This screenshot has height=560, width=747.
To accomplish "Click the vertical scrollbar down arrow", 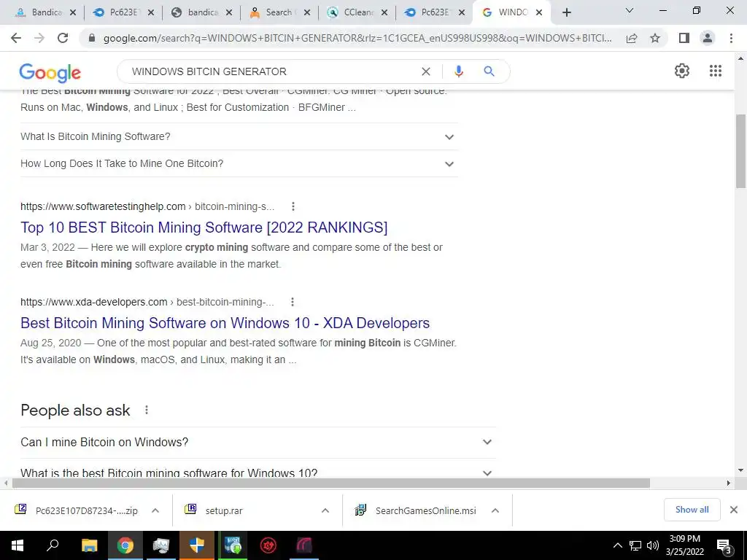I will coord(740,470).
